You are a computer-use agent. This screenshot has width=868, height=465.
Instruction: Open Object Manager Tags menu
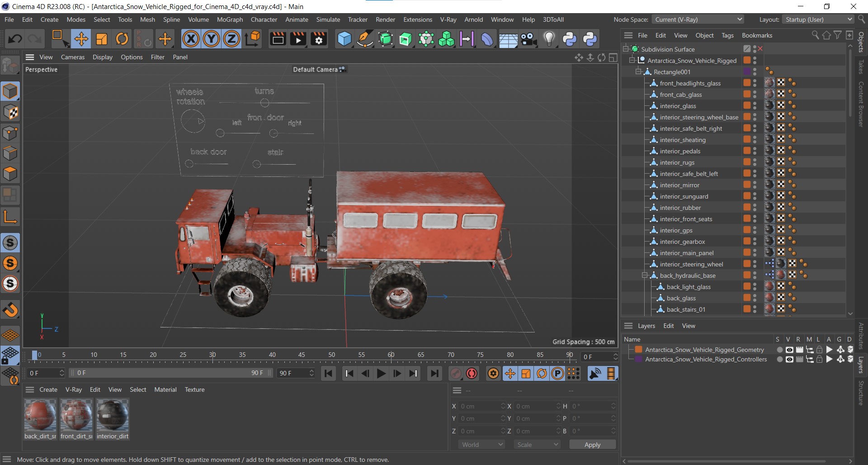click(x=727, y=35)
